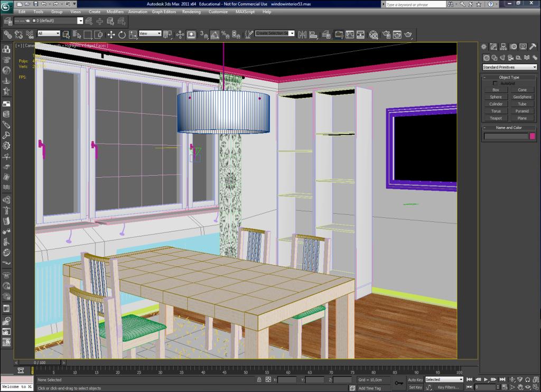Click the Sphere primitive button
The image size is (541, 392).
coord(496,97)
